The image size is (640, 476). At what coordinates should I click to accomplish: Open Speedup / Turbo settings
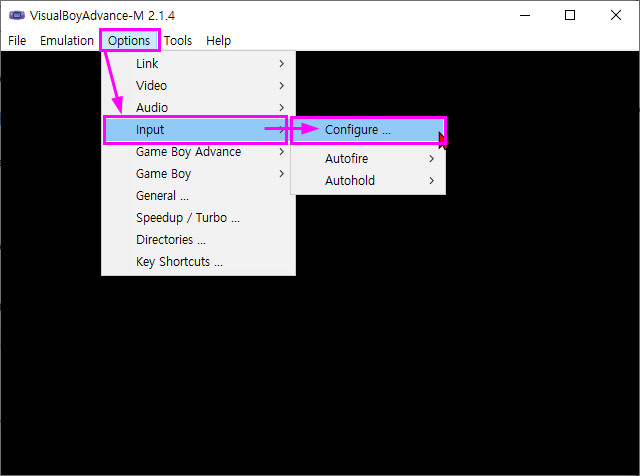click(x=198, y=218)
